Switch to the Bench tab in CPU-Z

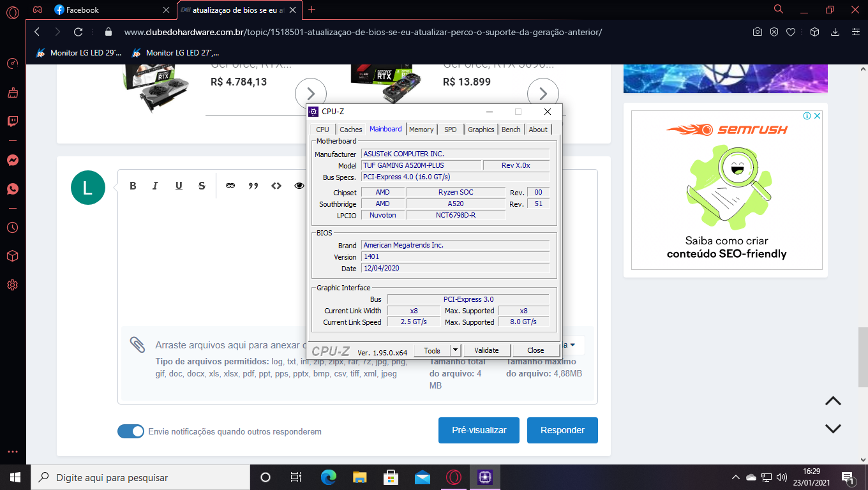pyautogui.click(x=511, y=130)
